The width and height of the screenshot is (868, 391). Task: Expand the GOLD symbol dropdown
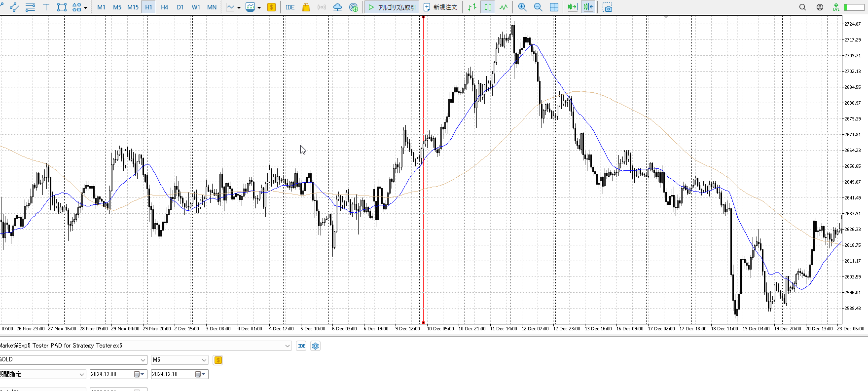(143, 360)
